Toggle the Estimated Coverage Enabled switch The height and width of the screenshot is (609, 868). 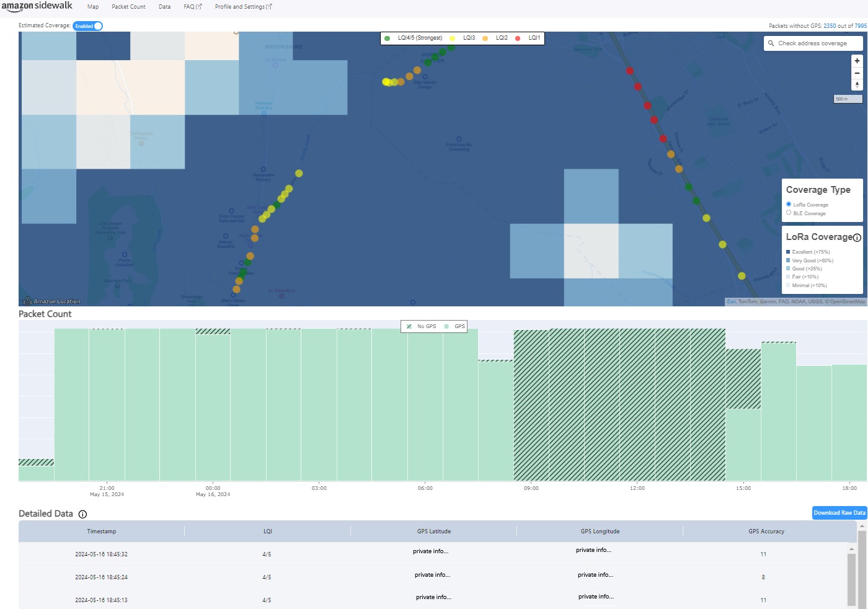pos(88,26)
